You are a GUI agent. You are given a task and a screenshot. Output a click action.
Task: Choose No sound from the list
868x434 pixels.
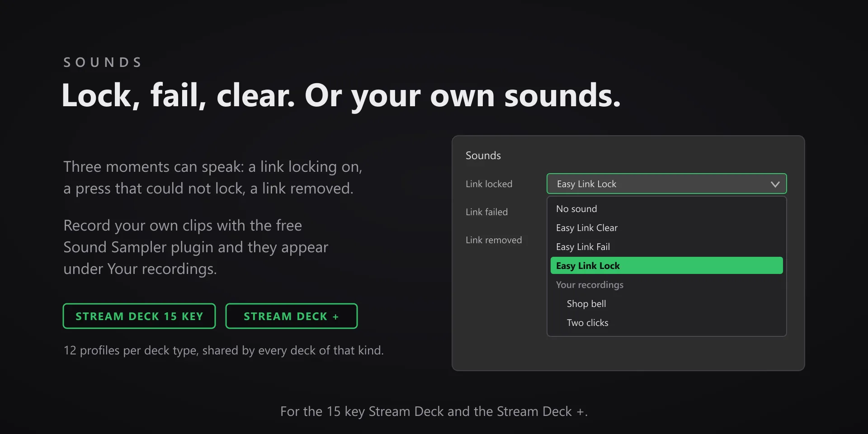[667, 209]
